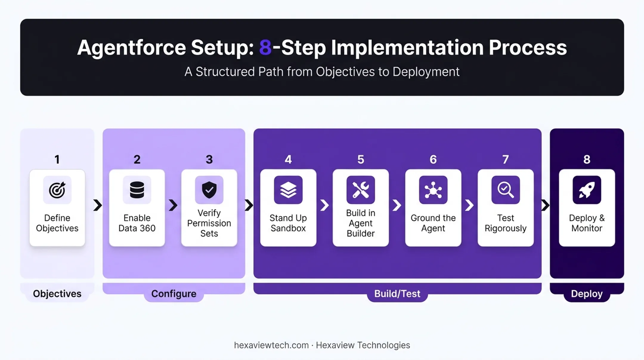Click the Agentforce Setup main title
644x360 pixels.
pyautogui.click(x=322, y=47)
